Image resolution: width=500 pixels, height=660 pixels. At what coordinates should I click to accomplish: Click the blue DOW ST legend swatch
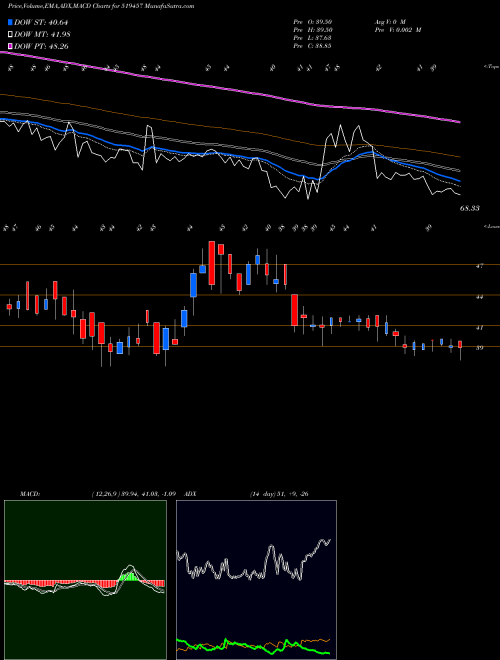(x=11, y=23)
